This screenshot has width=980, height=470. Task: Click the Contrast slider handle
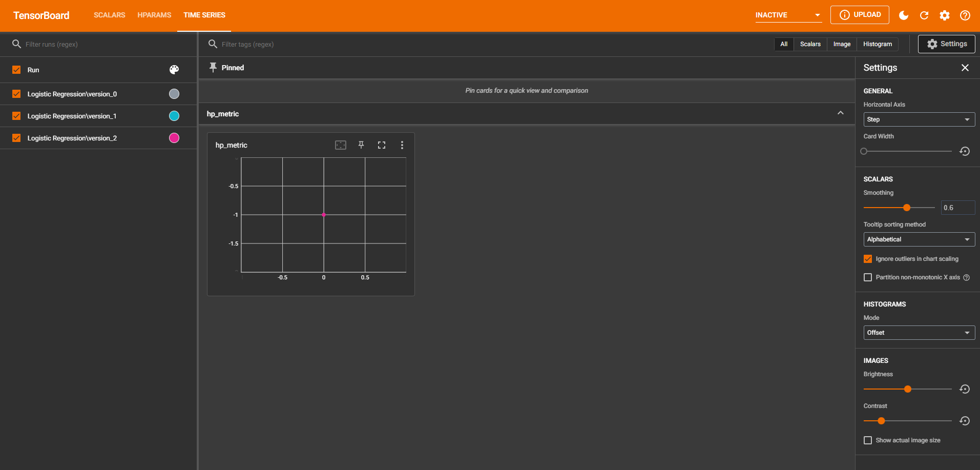(881, 421)
